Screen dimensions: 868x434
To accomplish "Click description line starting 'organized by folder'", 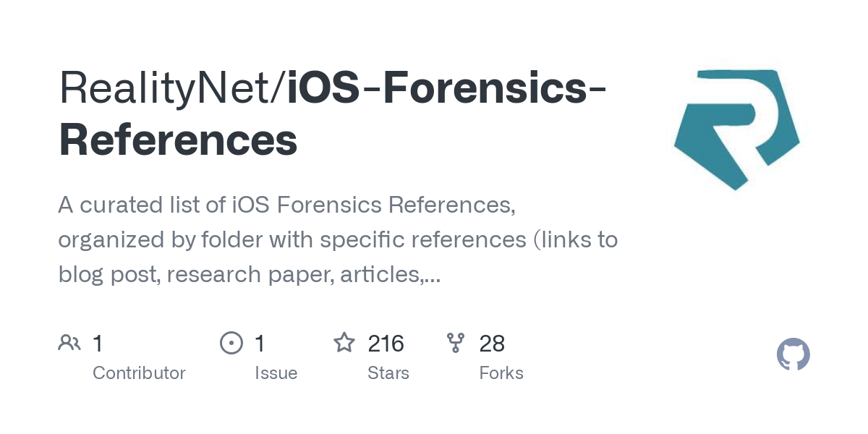I will [337, 240].
